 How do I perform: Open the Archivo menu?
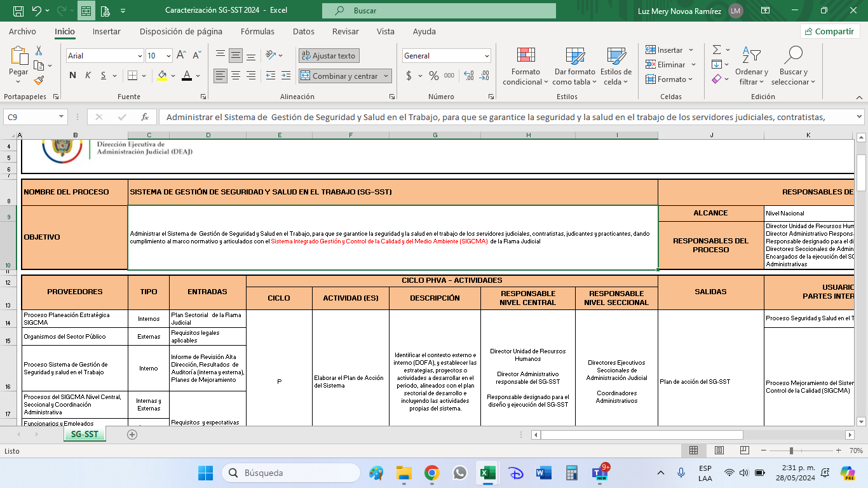(x=22, y=31)
